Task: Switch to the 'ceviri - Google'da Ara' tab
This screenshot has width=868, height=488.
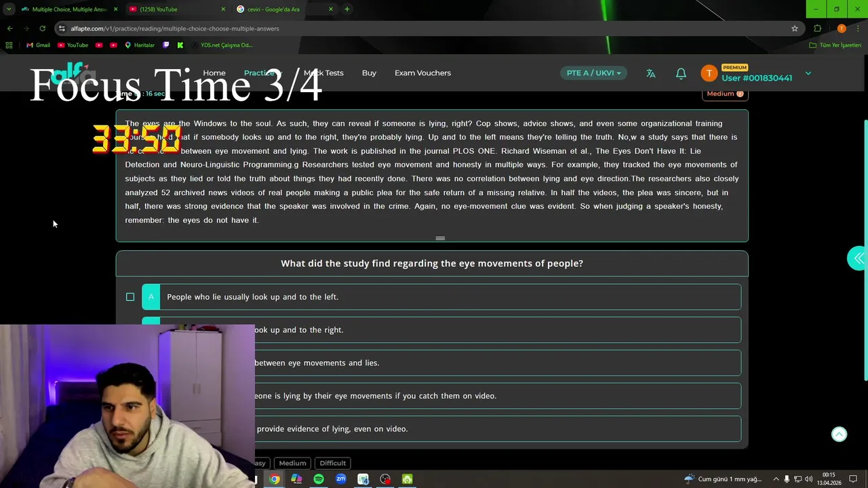Action: click(x=285, y=9)
